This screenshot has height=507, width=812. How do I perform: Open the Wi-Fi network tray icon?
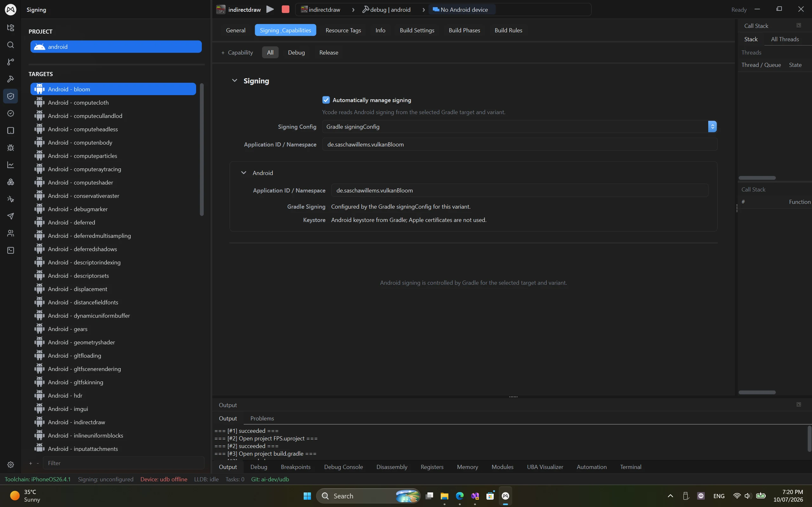(x=737, y=496)
